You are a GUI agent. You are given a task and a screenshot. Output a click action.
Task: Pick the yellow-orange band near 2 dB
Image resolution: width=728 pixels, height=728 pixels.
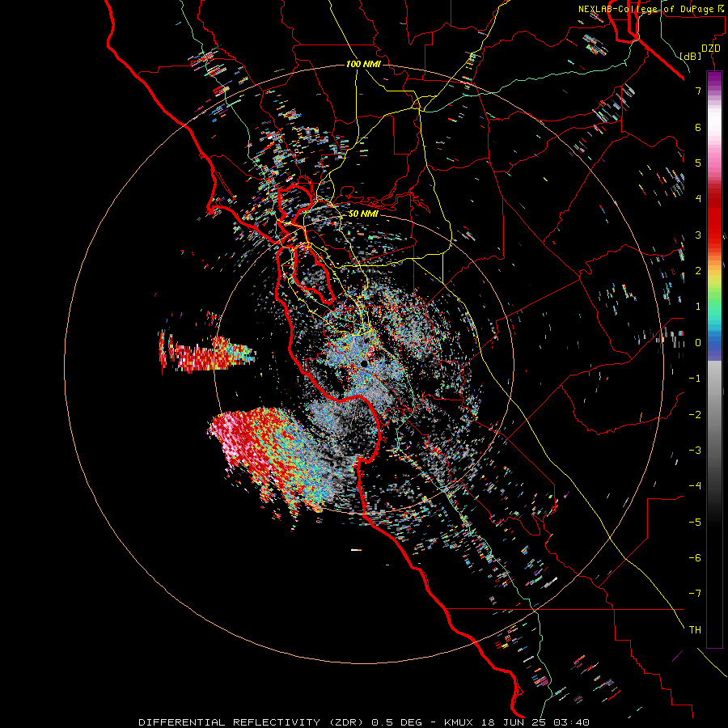pos(714,269)
